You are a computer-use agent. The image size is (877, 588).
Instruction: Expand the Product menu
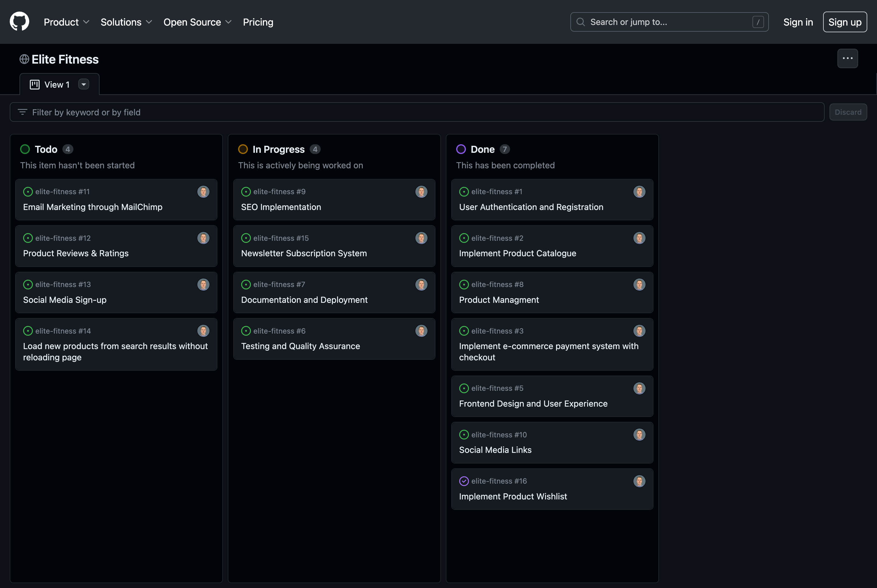tap(66, 22)
